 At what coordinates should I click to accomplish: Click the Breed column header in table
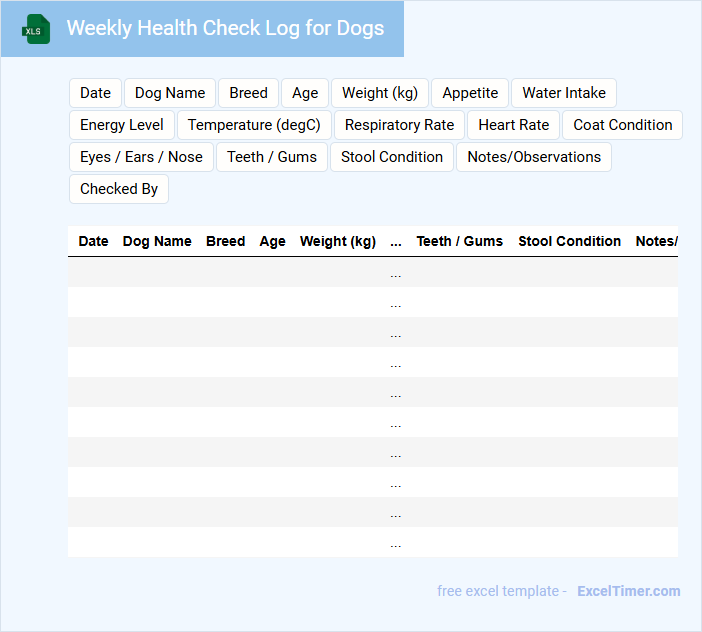tap(225, 241)
